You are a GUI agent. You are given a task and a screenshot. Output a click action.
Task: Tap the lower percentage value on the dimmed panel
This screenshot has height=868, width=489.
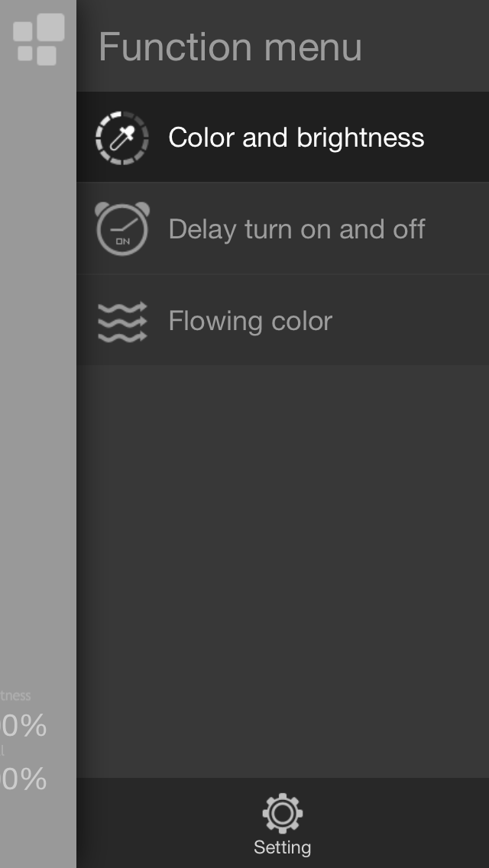coord(23,779)
